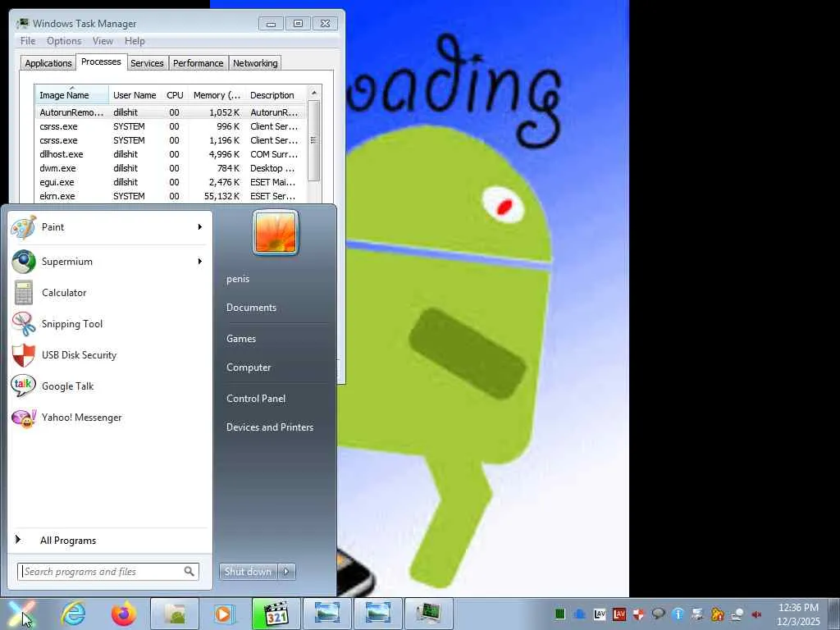This screenshot has width=840, height=630.
Task: Switch to Media Player Classic 321 taskbar button
Action: [x=276, y=614]
